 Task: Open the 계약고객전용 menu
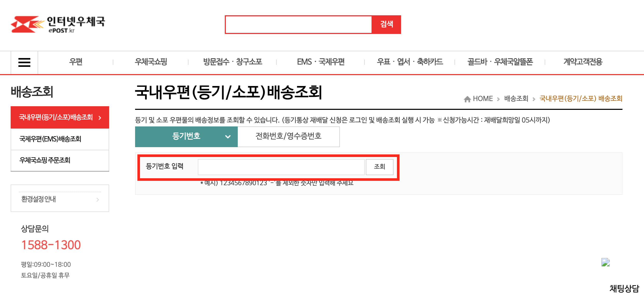(x=583, y=62)
